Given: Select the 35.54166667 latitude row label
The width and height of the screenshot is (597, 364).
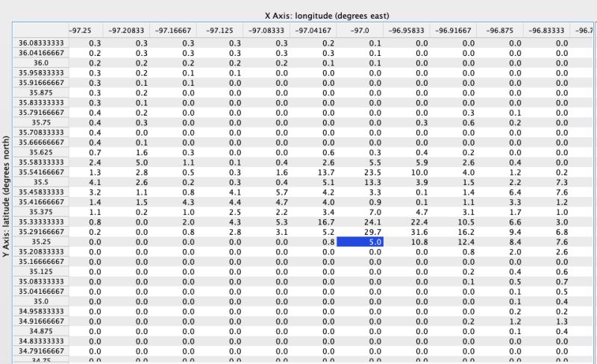Looking at the screenshot, I should 41,172.
